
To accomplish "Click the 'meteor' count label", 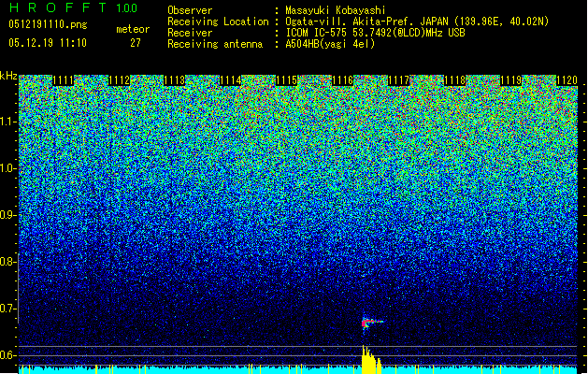I will [133, 29].
